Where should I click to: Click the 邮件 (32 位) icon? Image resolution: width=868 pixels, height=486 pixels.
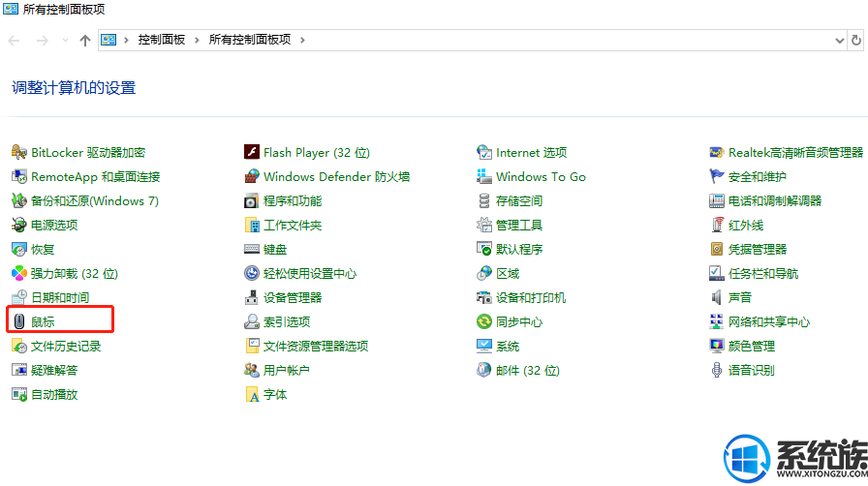pos(483,371)
